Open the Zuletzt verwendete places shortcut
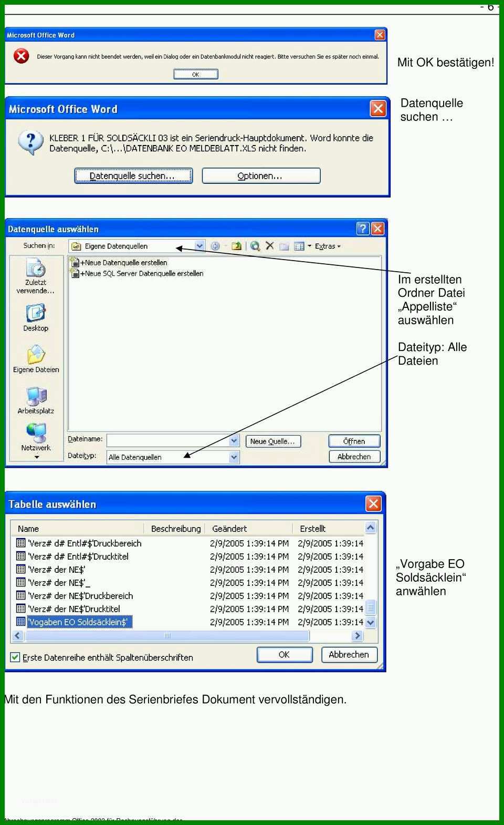This screenshot has width=504, height=825. 36,275
